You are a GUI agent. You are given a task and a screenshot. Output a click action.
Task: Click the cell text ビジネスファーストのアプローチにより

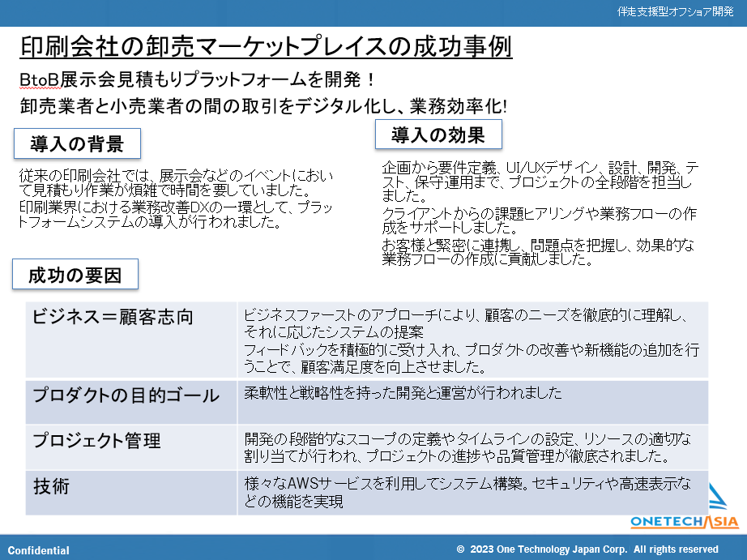pyautogui.click(x=465, y=323)
